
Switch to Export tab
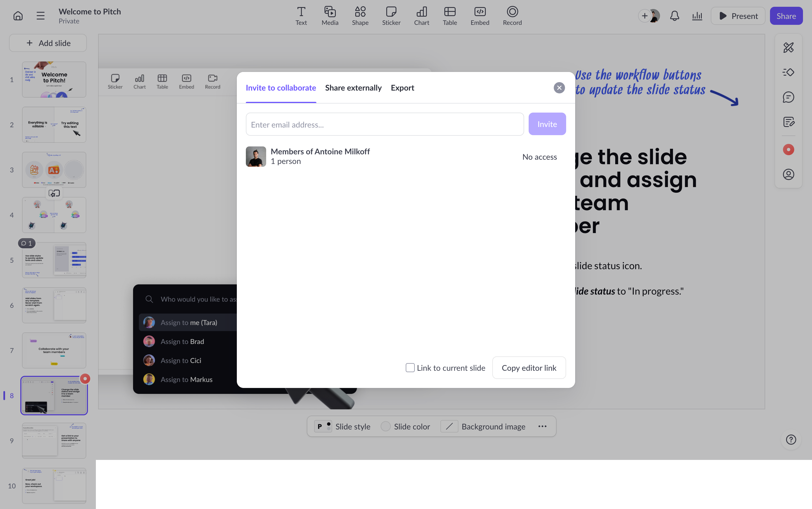(x=402, y=88)
